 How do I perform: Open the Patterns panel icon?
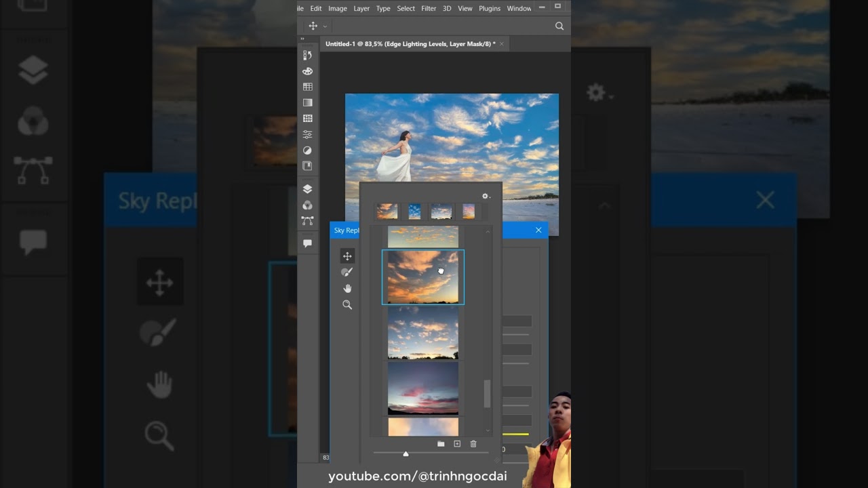coord(307,119)
